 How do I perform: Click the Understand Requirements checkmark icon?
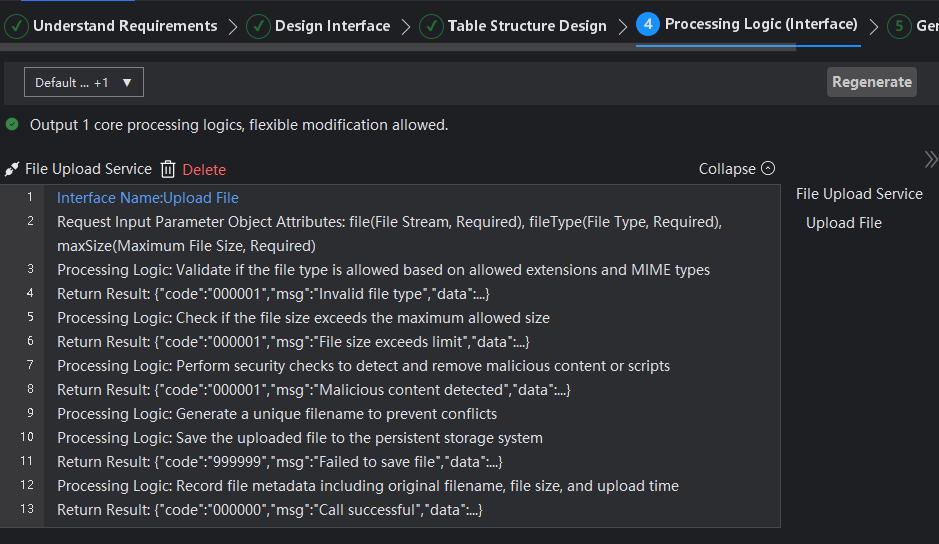coord(17,26)
